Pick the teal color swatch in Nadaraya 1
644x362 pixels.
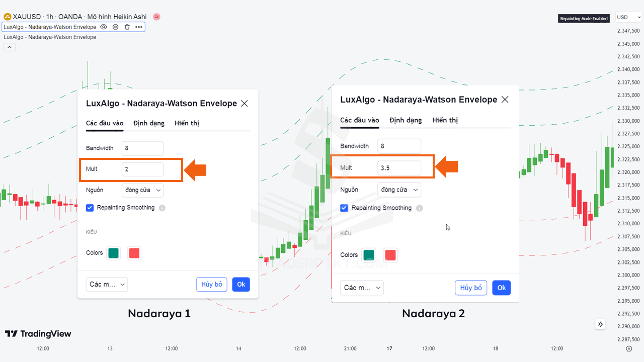tap(113, 253)
